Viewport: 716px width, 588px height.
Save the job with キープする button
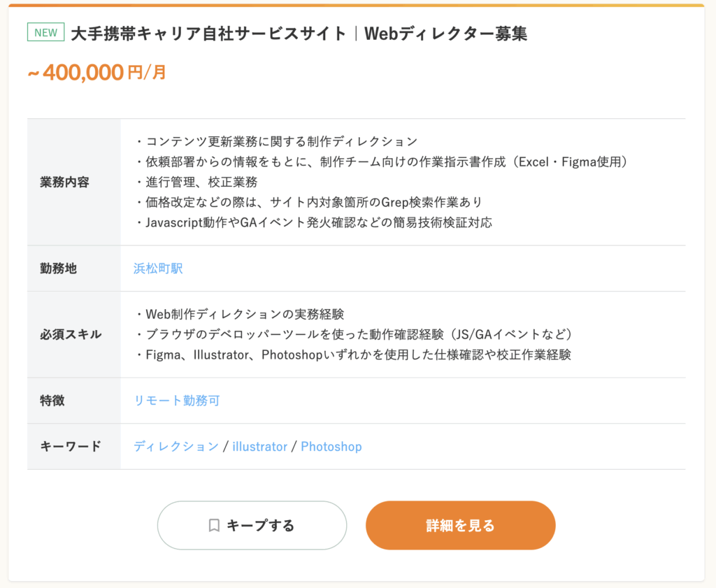252,526
